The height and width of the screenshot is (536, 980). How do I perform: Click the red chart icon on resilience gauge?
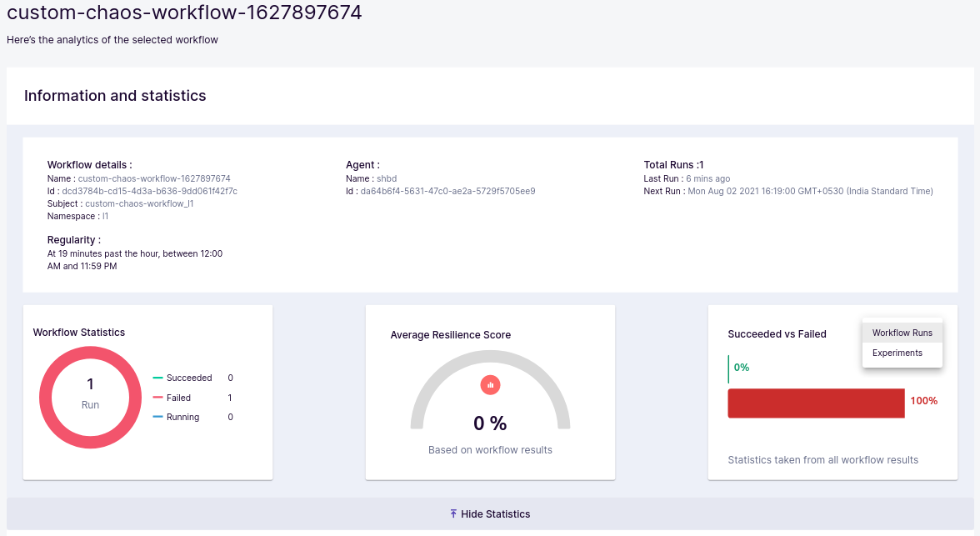click(x=490, y=384)
